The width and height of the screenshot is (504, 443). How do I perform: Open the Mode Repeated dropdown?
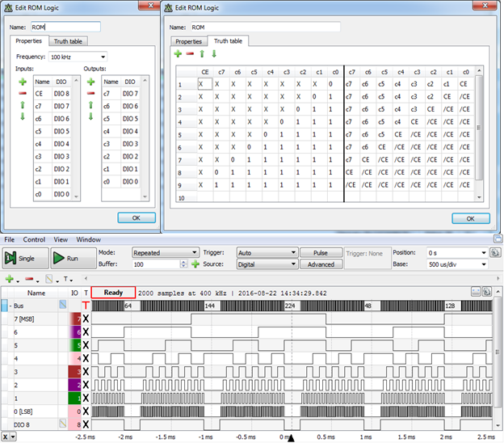166,252
